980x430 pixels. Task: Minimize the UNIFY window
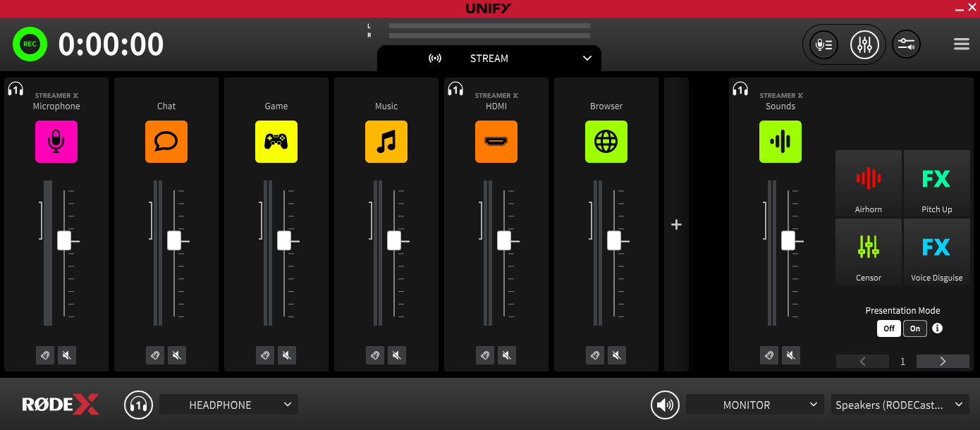960,9
